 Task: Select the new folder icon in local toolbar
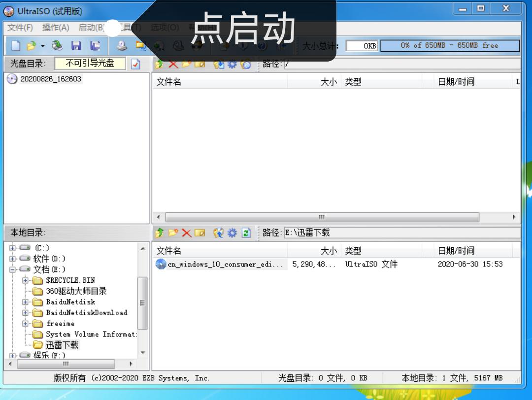click(x=172, y=233)
